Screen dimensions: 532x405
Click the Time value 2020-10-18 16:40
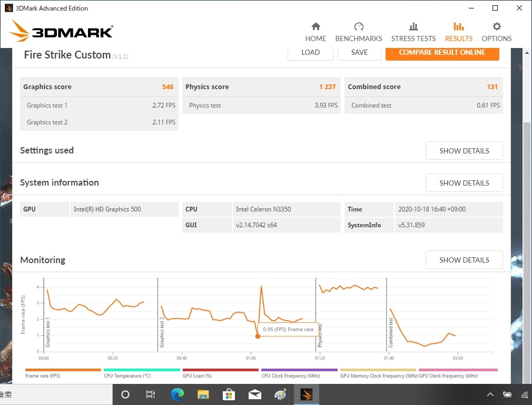431,209
